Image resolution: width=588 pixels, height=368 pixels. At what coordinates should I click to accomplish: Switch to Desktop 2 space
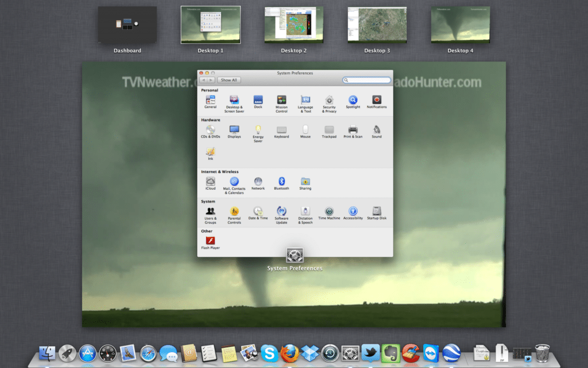click(293, 25)
